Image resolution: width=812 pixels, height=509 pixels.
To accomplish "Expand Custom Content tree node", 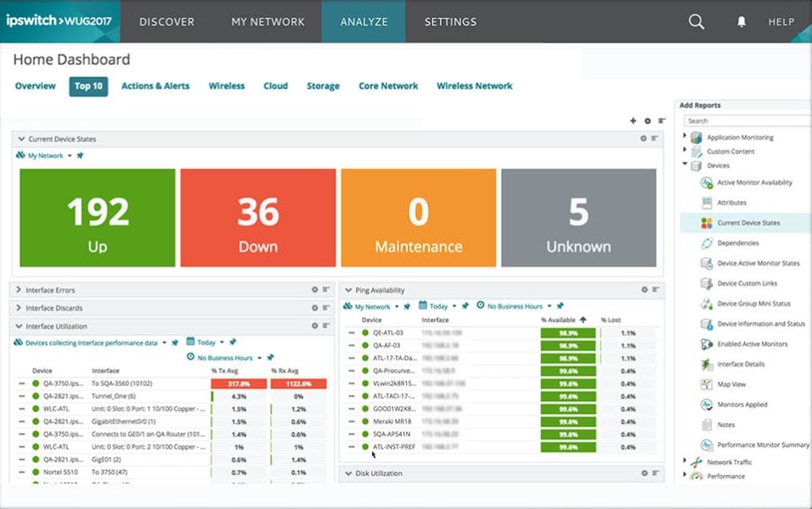I will [x=685, y=150].
